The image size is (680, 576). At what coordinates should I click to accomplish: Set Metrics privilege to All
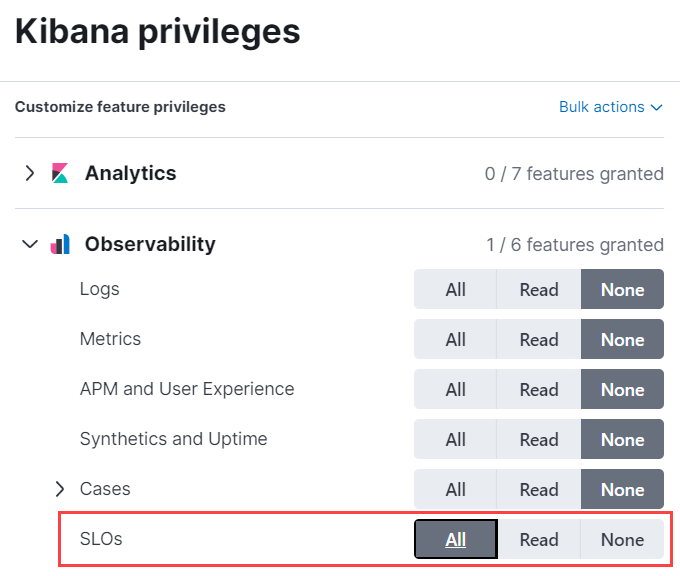[x=456, y=340]
